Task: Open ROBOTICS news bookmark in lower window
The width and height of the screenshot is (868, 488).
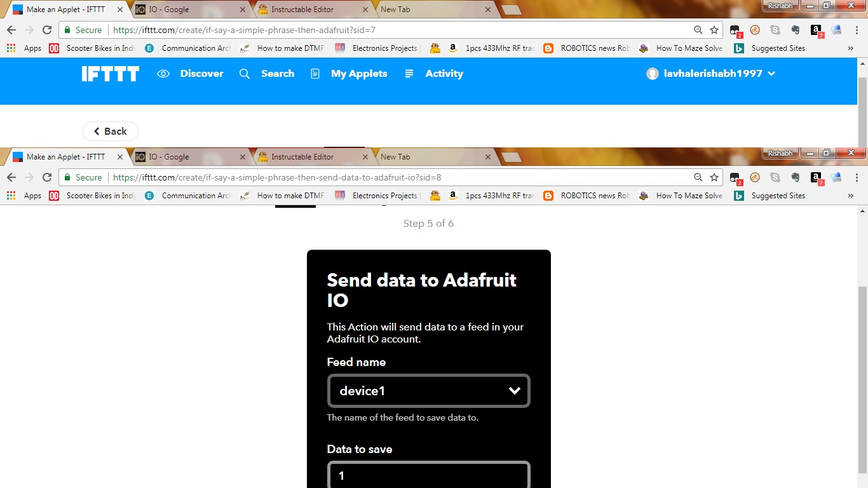Action: (x=587, y=196)
